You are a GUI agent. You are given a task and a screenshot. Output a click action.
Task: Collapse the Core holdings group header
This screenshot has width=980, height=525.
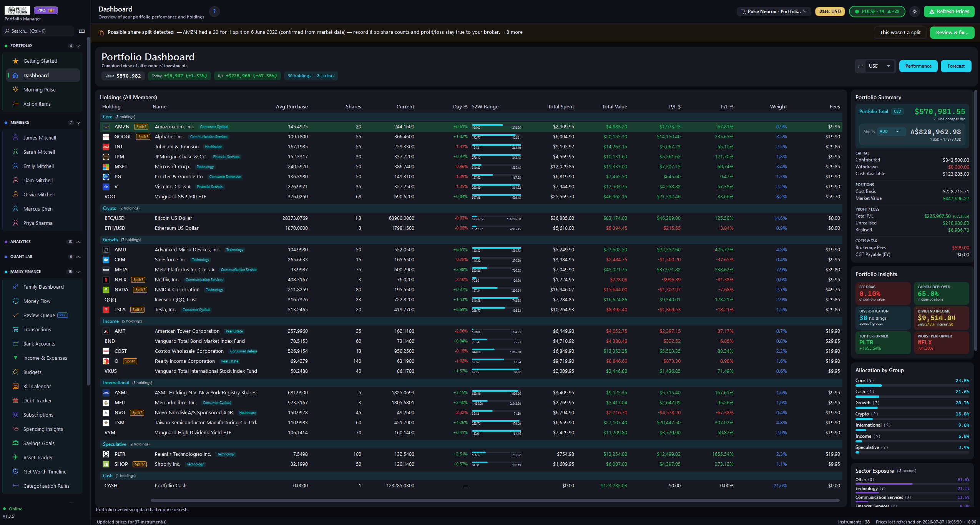pyautogui.click(x=471, y=117)
